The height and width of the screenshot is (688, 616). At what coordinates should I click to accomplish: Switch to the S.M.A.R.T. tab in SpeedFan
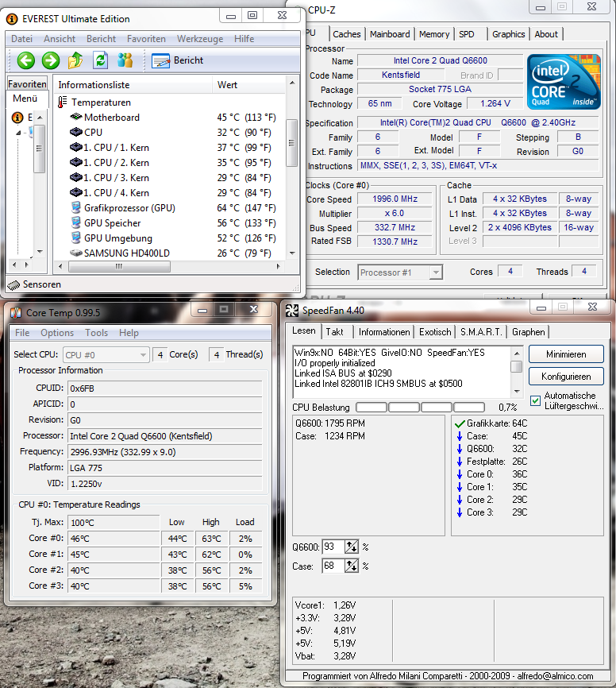click(481, 332)
